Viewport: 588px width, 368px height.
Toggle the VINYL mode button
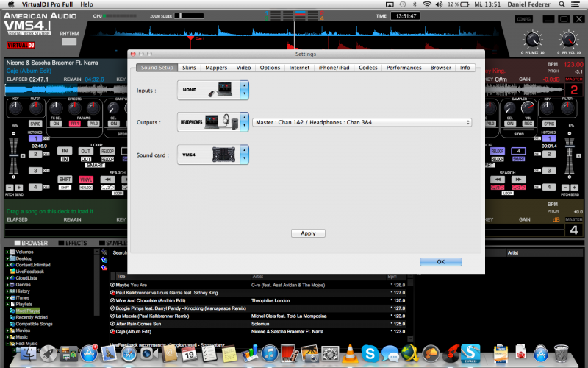pyautogui.click(x=86, y=180)
